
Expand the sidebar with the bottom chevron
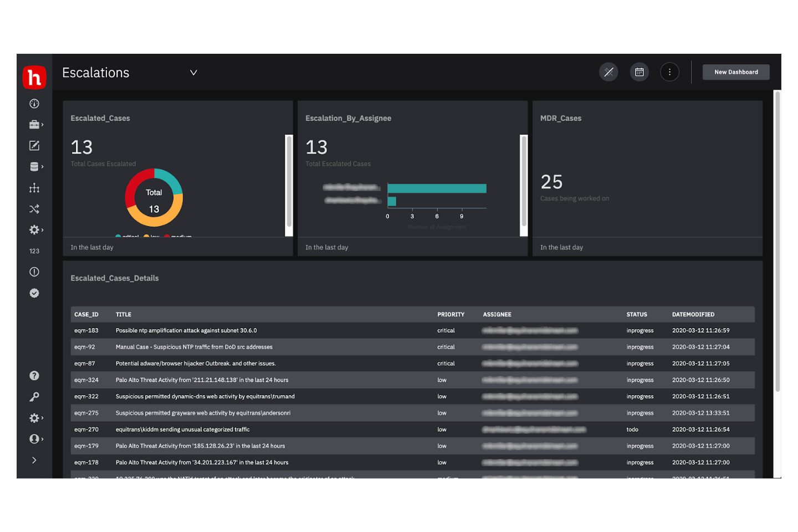click(x=34, y=460)
